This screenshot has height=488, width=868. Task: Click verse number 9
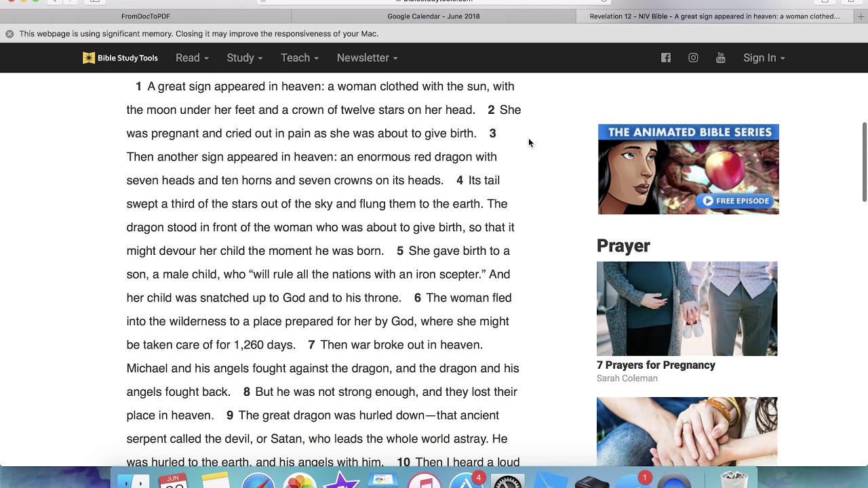pos(230,415)
